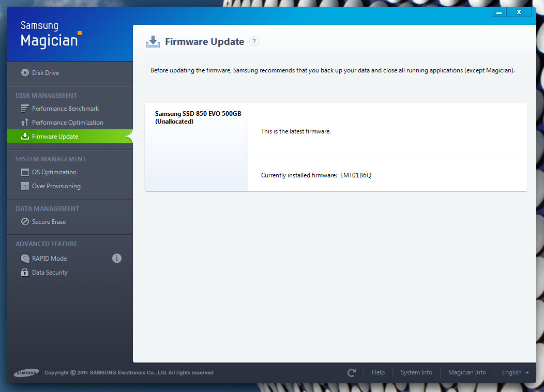Click the Over Provisioning grid icon
Viewport: 544px width, 392px height.
tap(25, 186)
